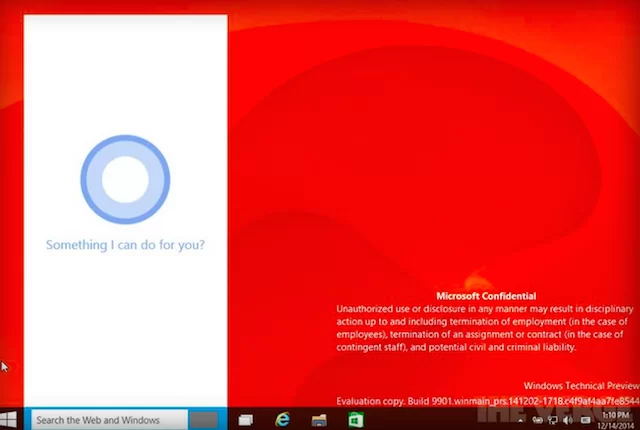Screen dimensions: 640x430
Task: Click the Microsoft Confidential heading text
Action: tap(486, 296)
